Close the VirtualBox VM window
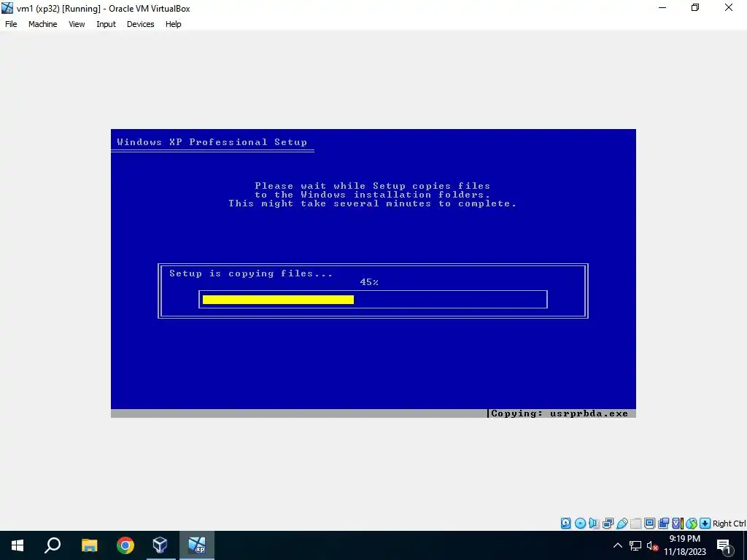The height and width of the screenshot is (560, 747). point(729,7)
